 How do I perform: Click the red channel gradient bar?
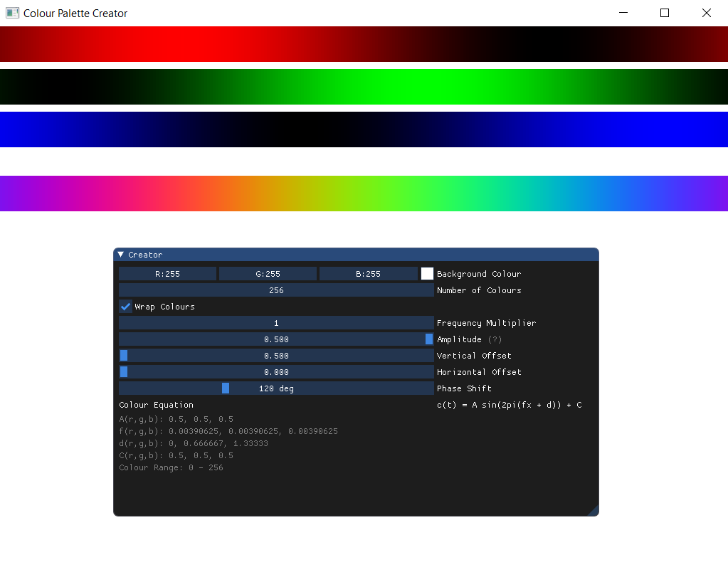364,44
